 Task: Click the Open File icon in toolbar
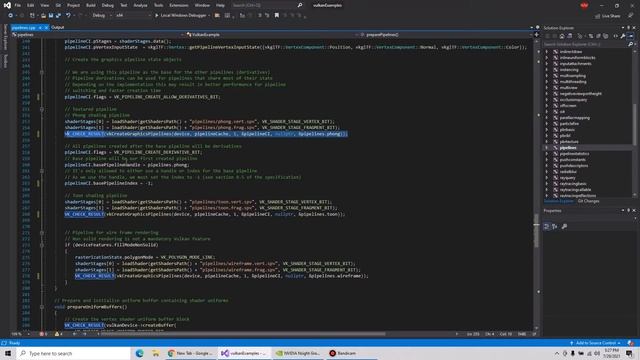click(43, 16)
